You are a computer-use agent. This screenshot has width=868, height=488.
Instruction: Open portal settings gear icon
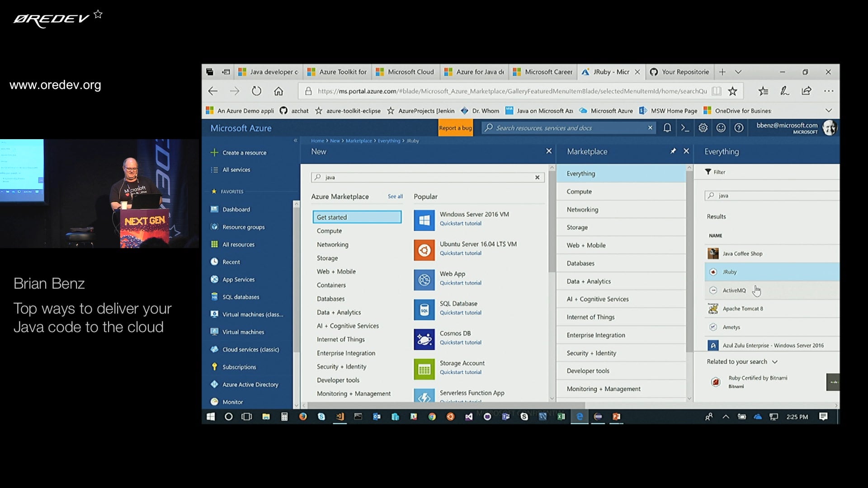click(703, 128)
